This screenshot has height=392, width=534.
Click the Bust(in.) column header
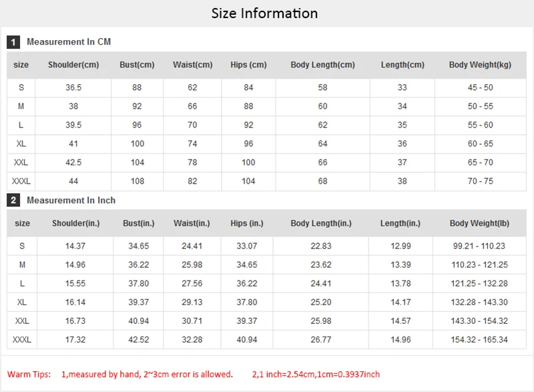[x=139, y=224]
